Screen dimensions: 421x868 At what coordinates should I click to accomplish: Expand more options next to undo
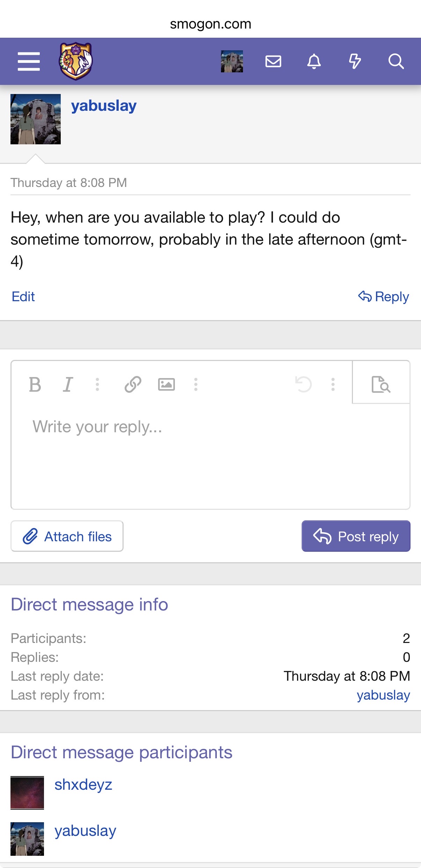(x=333, y=385)
